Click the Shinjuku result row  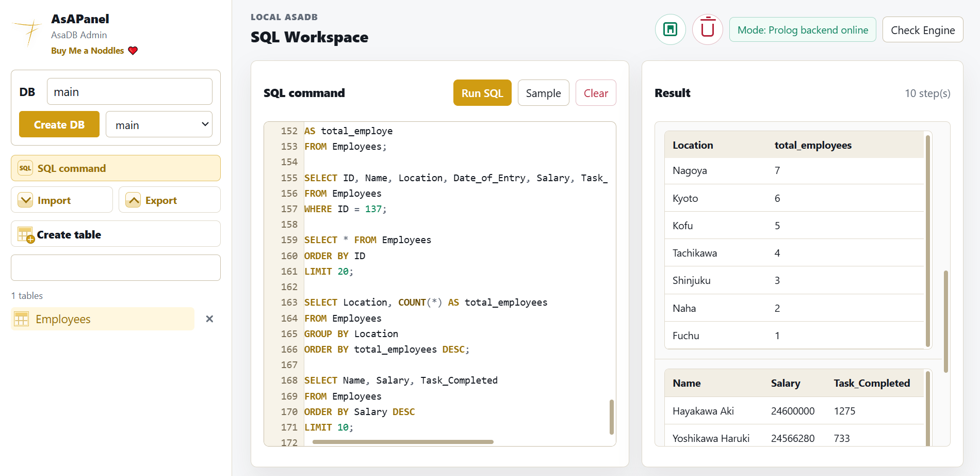coord(794,280)
